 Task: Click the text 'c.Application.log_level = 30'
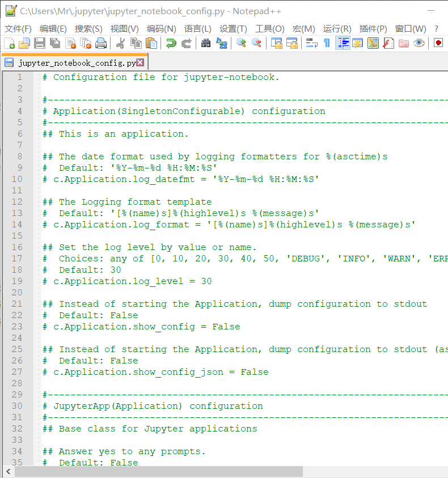tap(133, 281)
